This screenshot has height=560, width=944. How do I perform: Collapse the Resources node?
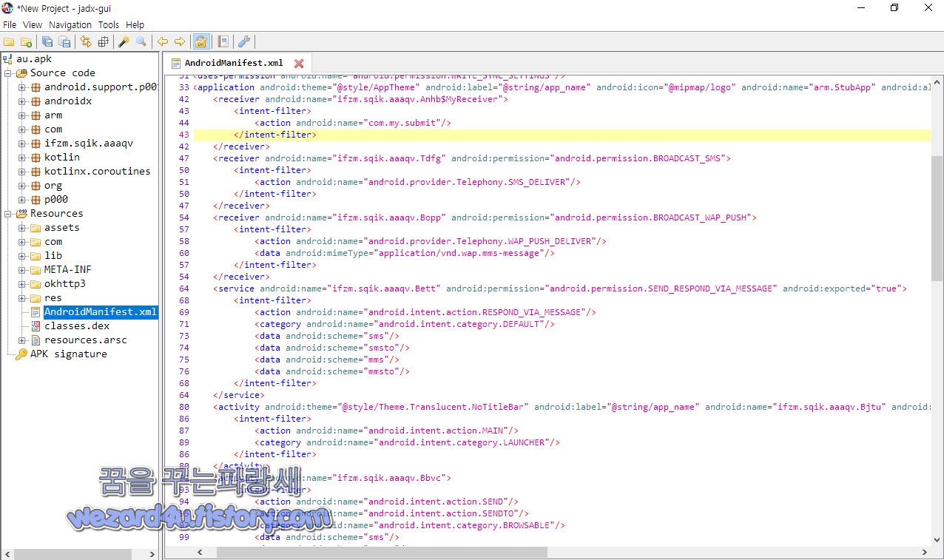click(8, 214)
